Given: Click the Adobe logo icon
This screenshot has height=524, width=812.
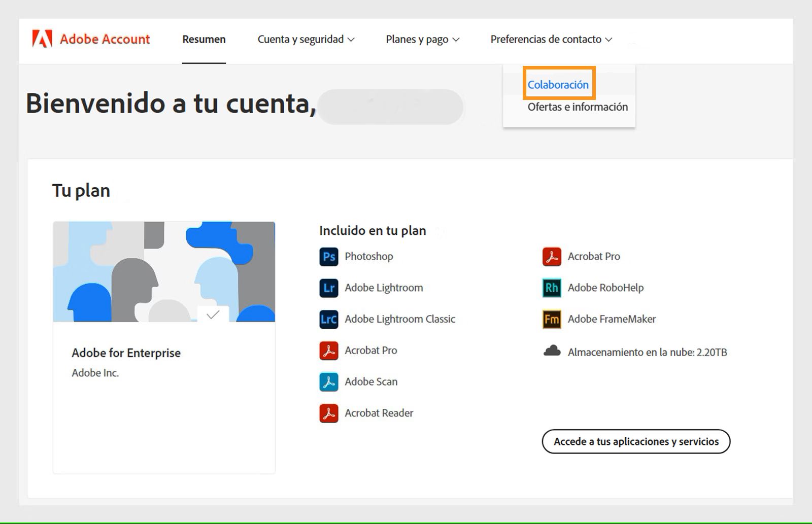Looking at the screenshot, I should point(42,39).
